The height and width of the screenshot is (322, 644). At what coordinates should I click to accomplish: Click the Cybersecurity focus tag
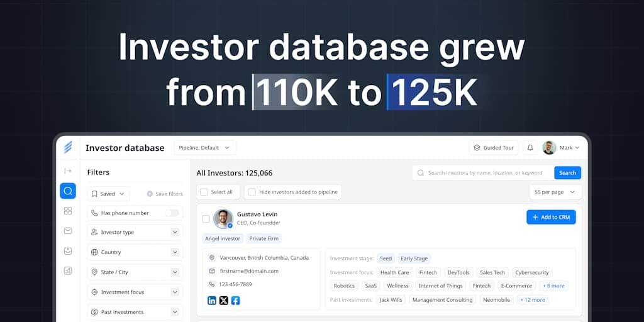(532, 273)
